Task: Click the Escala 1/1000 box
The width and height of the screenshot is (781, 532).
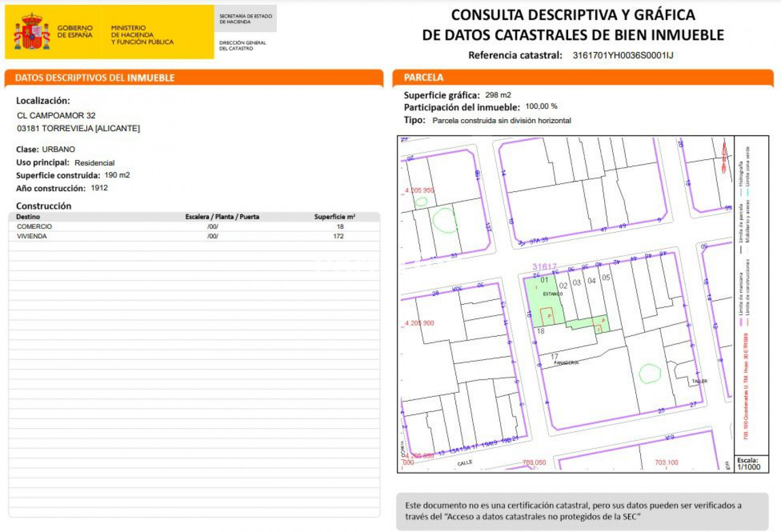Action: [750, 464]
